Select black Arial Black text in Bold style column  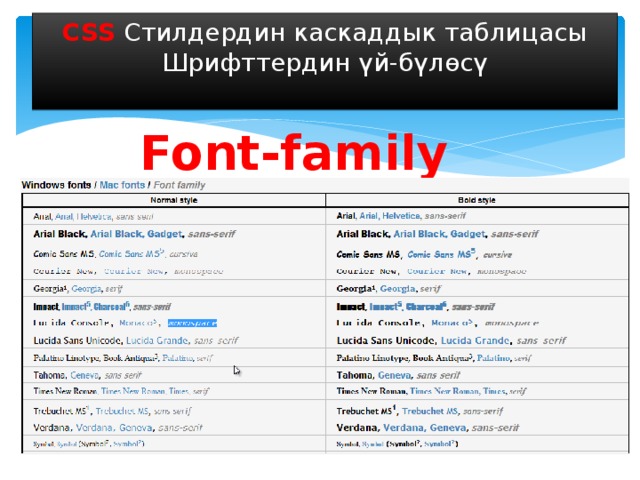pos(363,234)
